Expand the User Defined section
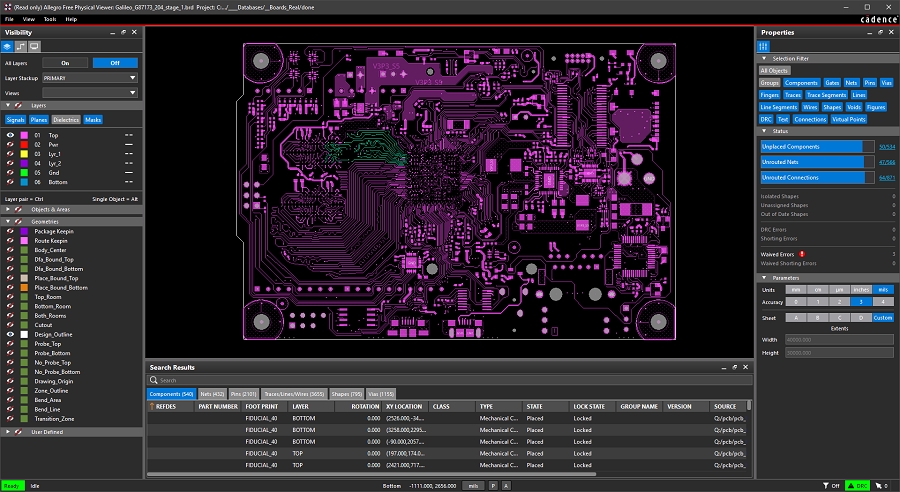Viewport: 900px width, 492px height. pyautogui.click(x=8, y=432)
